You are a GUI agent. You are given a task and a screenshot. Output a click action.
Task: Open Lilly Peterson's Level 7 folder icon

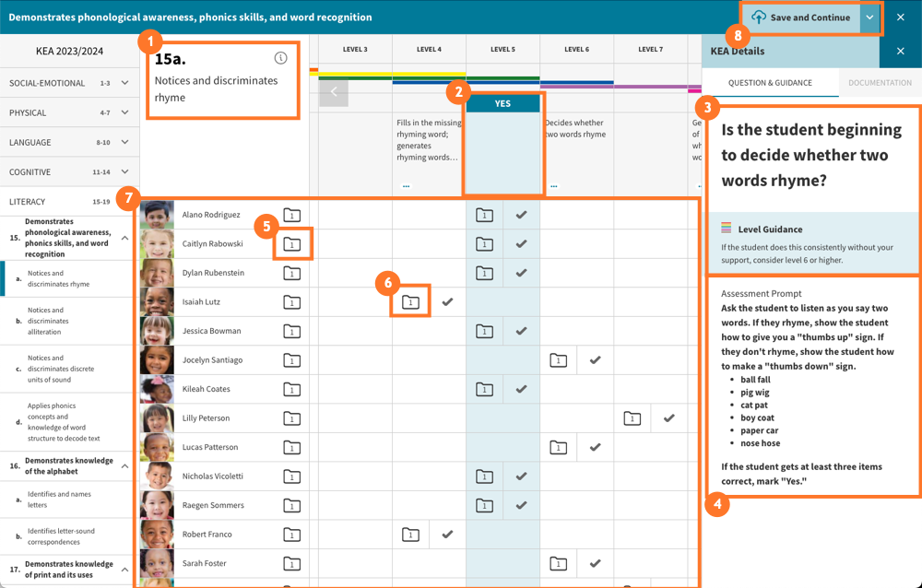[x=632, y=418]
